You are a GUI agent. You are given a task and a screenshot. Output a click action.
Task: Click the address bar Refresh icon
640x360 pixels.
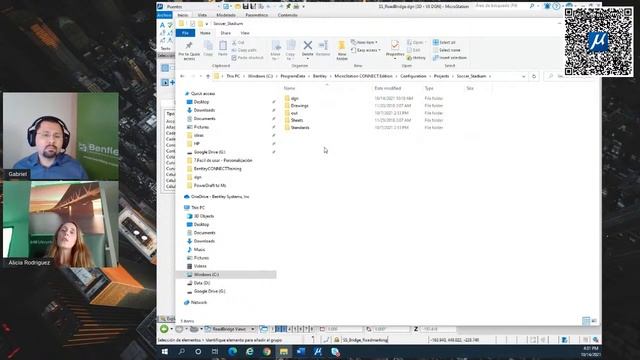[x=534, y=76]
